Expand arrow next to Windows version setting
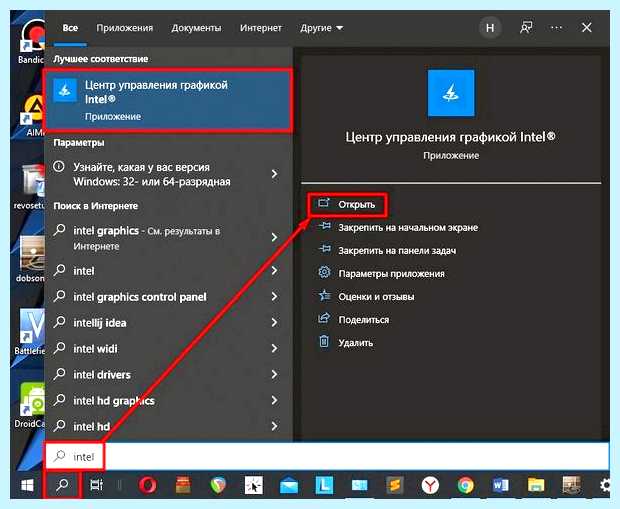The width and height of the screenshot is (620, 509). coord(274,174)
